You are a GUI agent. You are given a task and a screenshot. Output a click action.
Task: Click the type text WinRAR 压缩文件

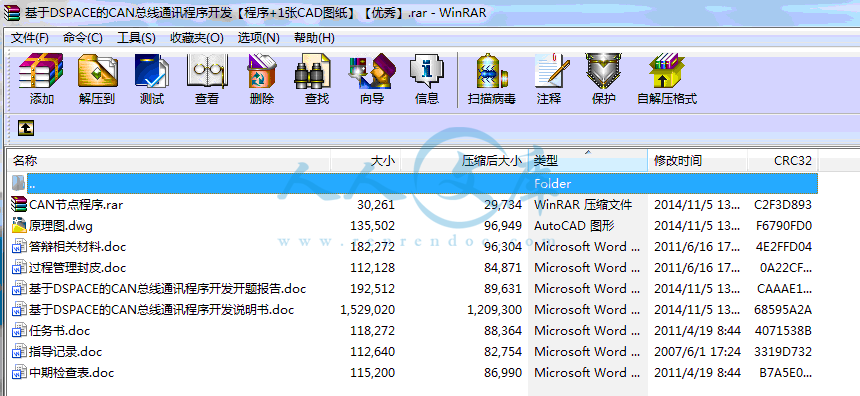583,205
